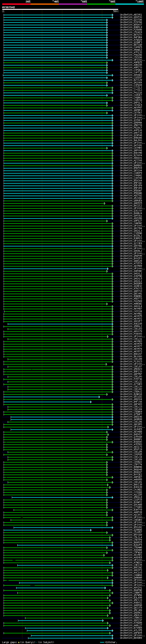This screenshot has width=146, height=644.
Task: Click arrowhead ending the UniRef100_A8IVK1 bar
Action: point(112,15)
